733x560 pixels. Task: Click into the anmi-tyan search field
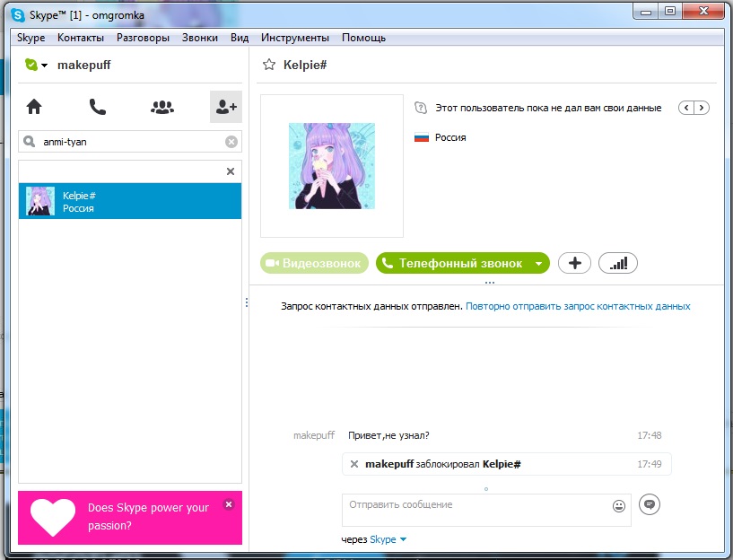coord(131,142)
